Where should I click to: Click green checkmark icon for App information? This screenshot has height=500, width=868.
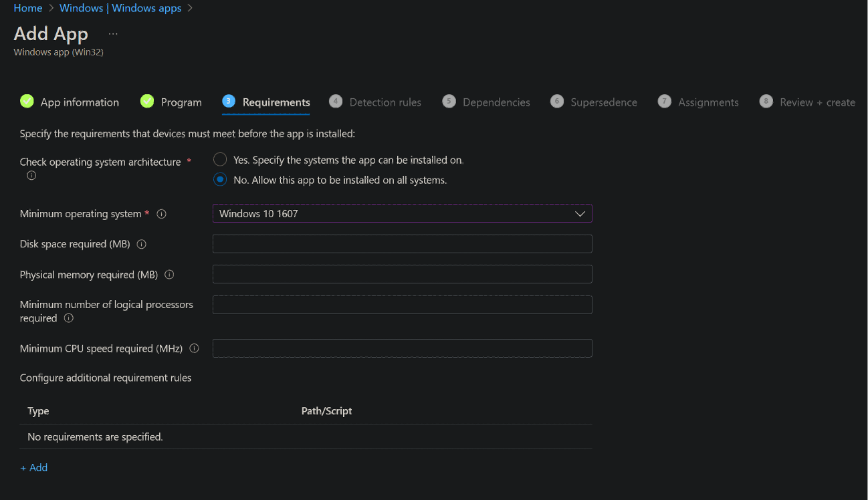[x=27, y=102]
